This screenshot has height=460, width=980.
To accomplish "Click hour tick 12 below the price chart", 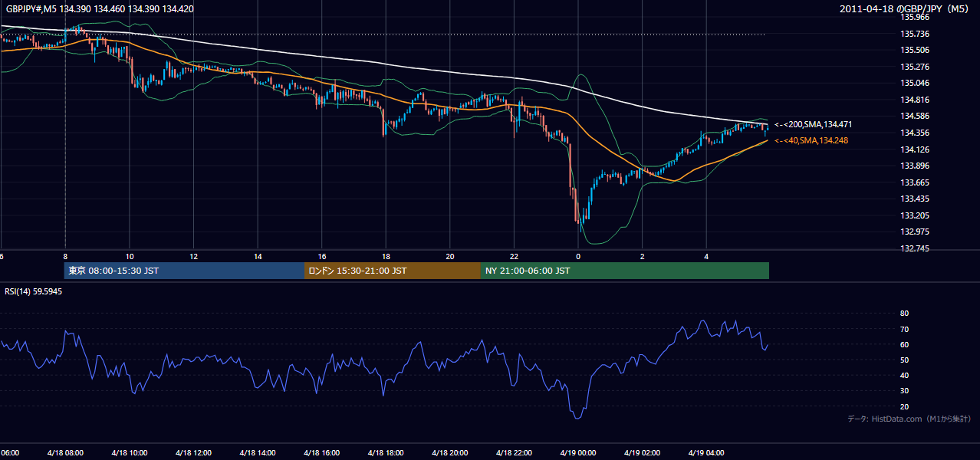I will (x=194, y=256).
